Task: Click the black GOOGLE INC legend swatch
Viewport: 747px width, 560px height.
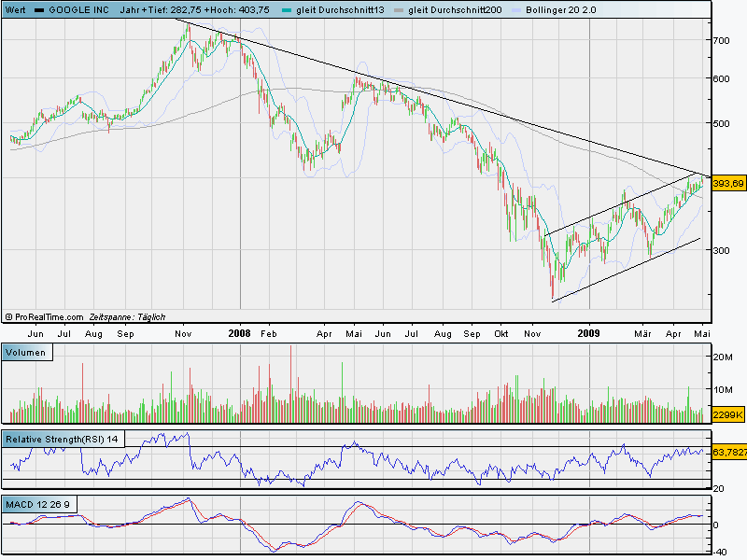Action: pyautogui.click(x=40, y=10)
